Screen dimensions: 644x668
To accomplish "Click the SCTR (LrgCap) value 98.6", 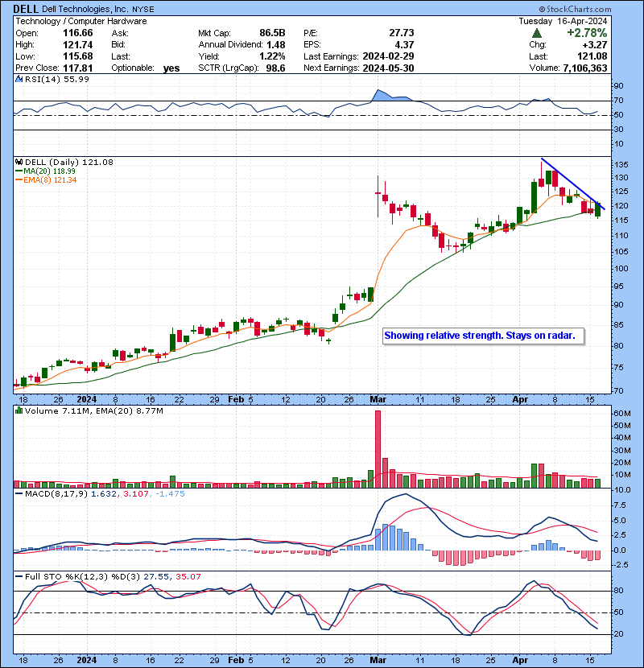I will pos(276,68).
